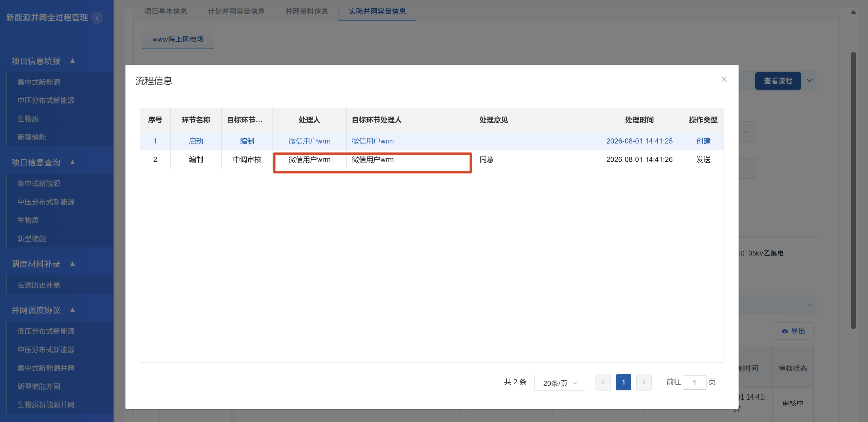
Task: Expand the chevron in the lower right panel
Action: tap(809, 305)
